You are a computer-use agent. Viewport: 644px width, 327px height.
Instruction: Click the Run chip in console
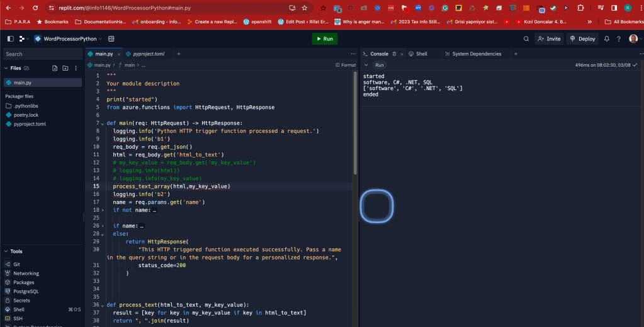tap(380, 65)
